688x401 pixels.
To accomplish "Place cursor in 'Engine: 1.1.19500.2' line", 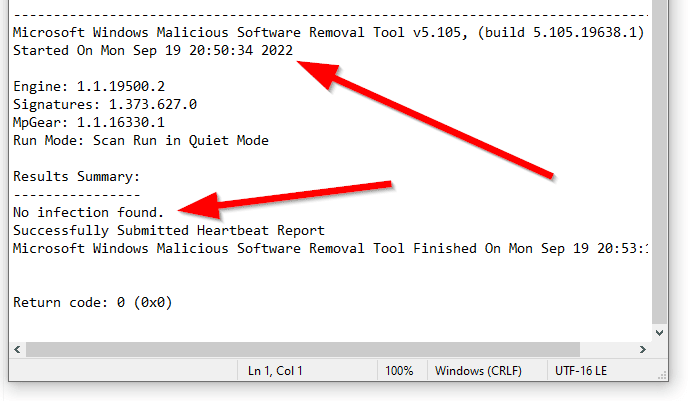I will click(89, 86).
